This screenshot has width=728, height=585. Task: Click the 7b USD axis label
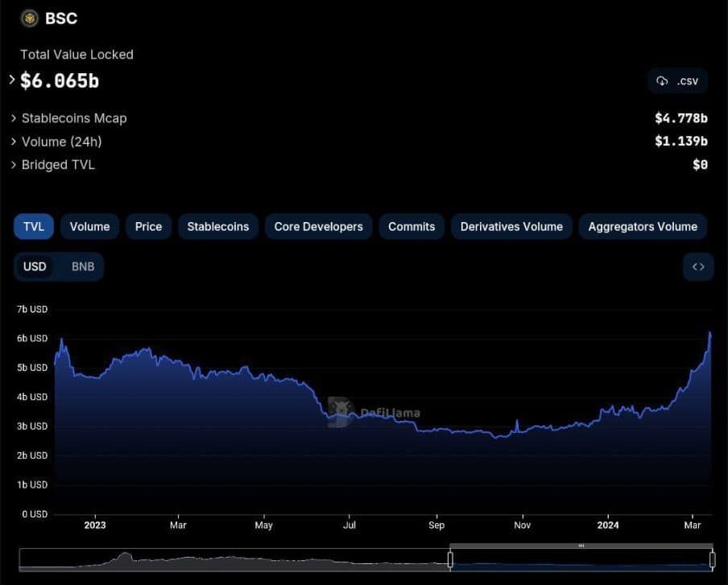[32, 310]
